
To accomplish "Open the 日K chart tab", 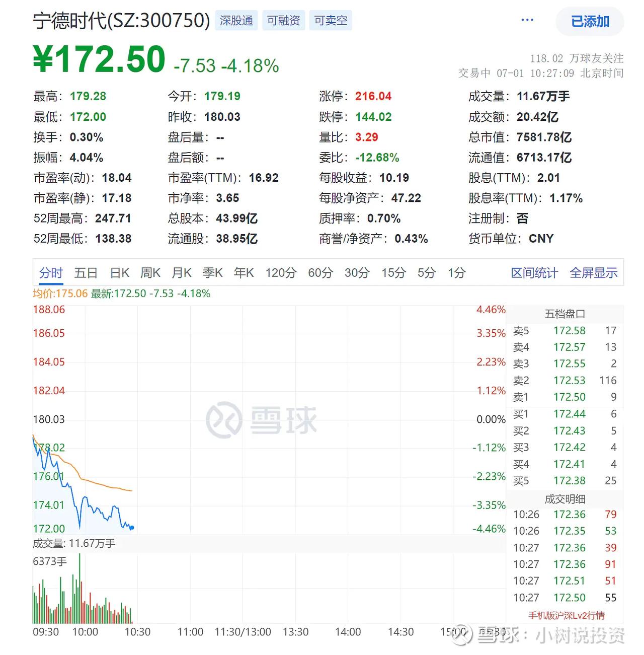I will pos(120,273).
